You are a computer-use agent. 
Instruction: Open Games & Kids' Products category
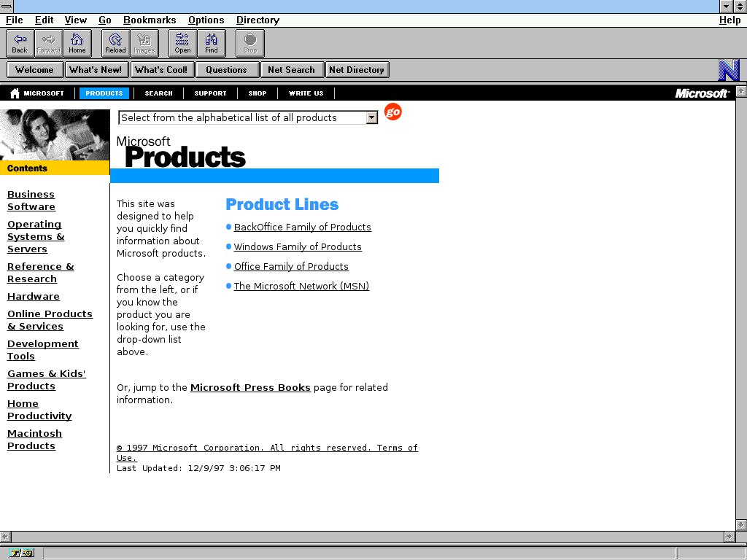point(46,380)
